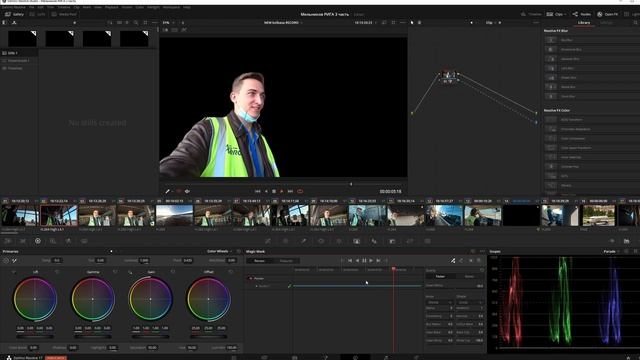This screenshot has height=360, width=640.
Task: Click the stop button under the viewer
Action: [x=274, y=191]
